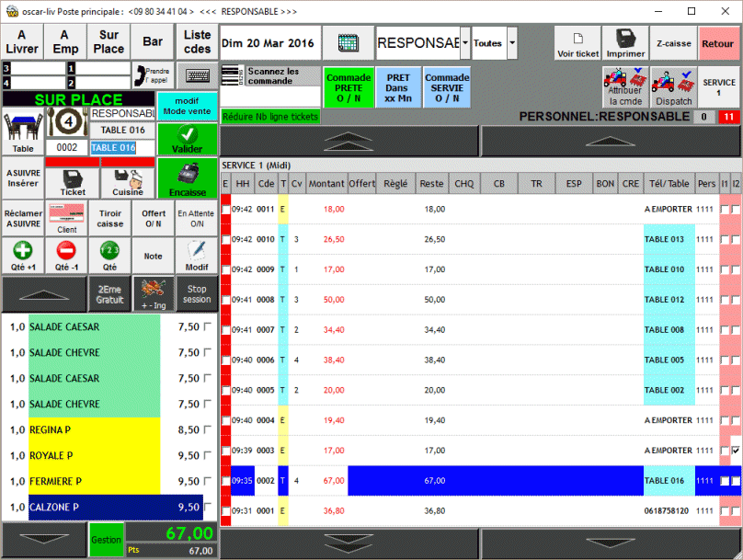Open the on-screen keyboard icon
Image resolution: width=743 pixels, height=560 pixels.
pyautogui.click(x=198, y=75)
